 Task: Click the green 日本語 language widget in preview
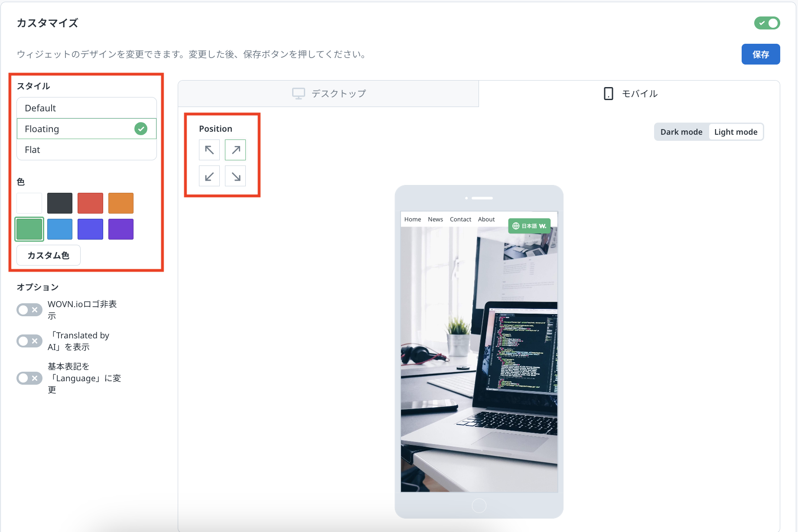tap(529, 226)
